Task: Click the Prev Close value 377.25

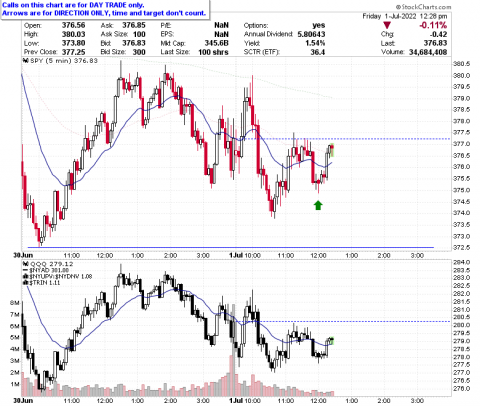Action: click(x=73, y=52)
